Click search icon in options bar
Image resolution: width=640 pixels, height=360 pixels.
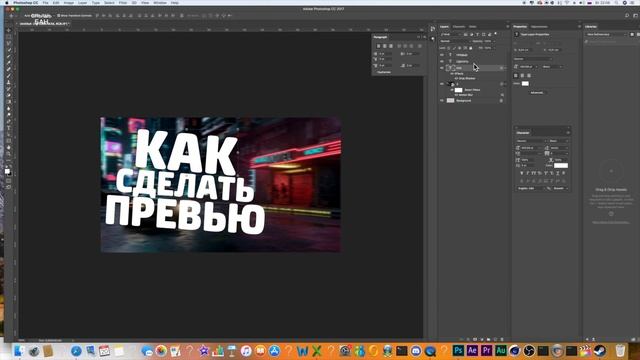coord(627,16)
